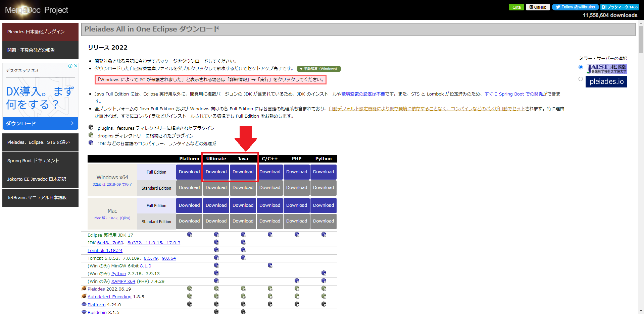Screen dimensions: 644x314
Task: Download Windows Full Edition C/C++
Action: 270,172
